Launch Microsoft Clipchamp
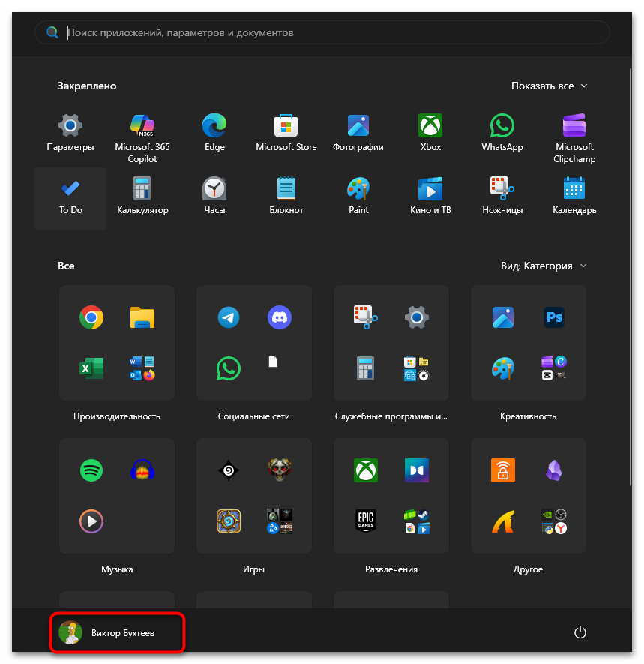This screenshot has height=664, width=644. click(x=574, y=138)
